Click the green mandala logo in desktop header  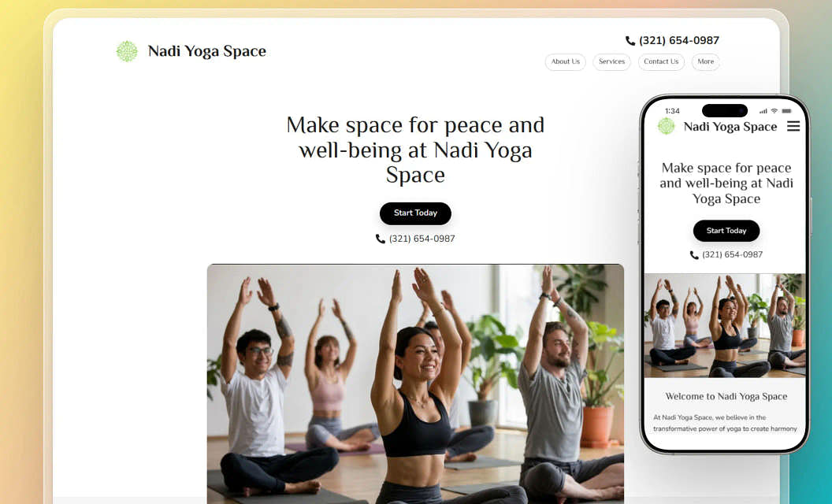pyautogui.click(x=127, y=51)
